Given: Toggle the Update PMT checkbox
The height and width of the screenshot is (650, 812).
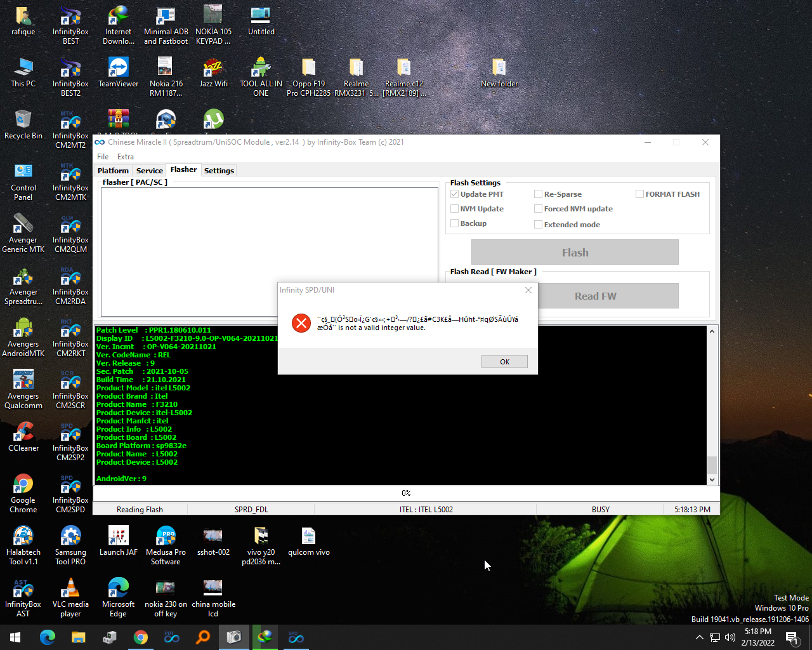Looking at the screenshot, I should point(454,194).
